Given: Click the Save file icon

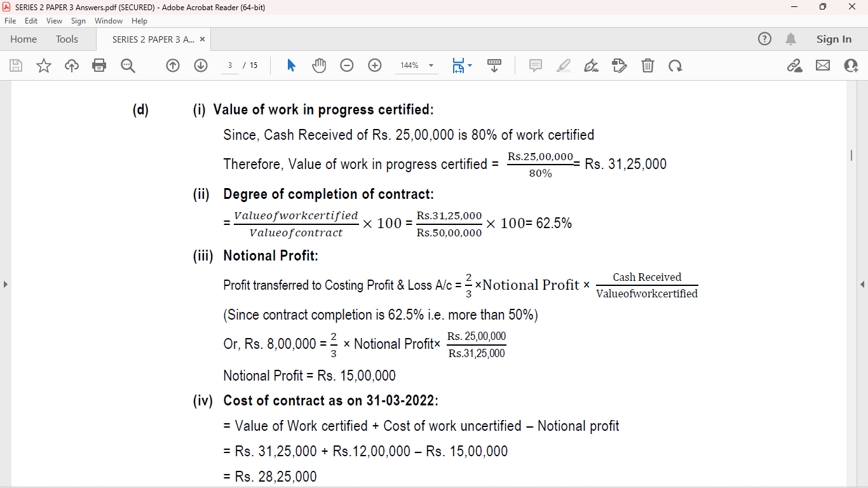Looking at the screenshot, I should tap(16, 65).
